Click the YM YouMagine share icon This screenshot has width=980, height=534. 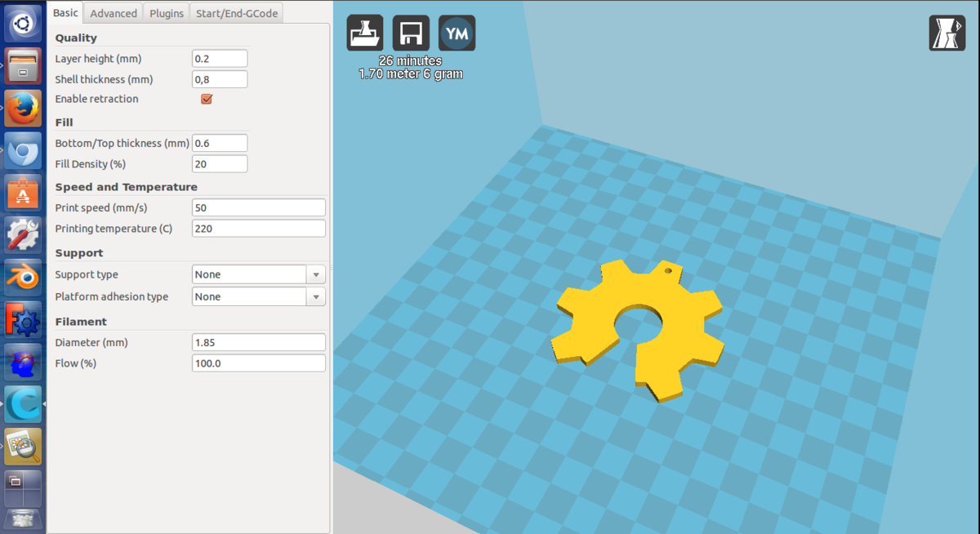point(457,33)
